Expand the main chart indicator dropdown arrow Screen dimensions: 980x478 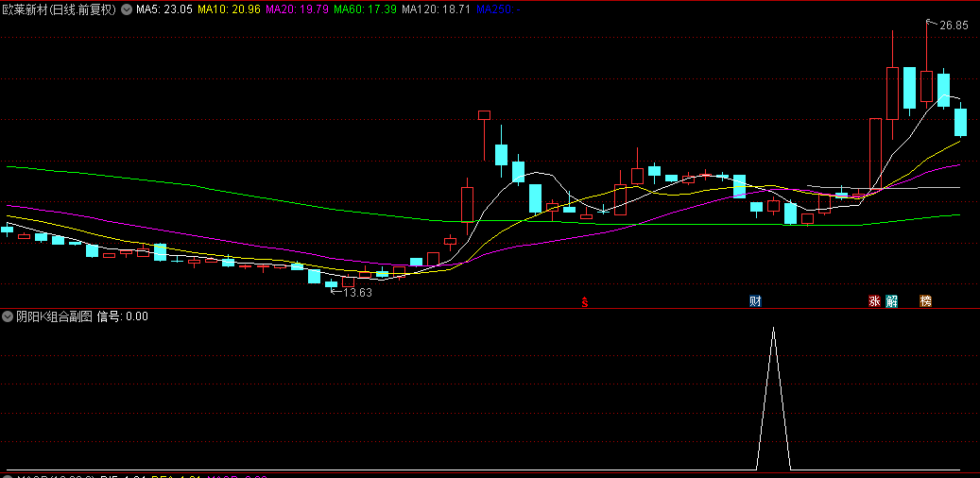point(127,9)
